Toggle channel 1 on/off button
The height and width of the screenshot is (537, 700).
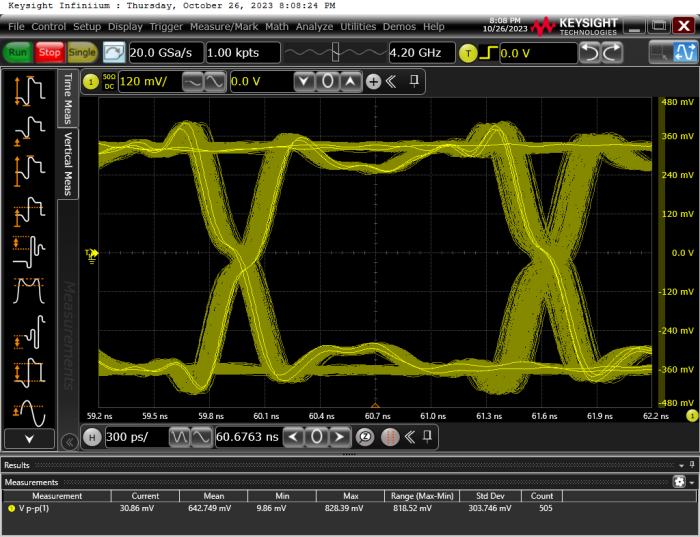[91, 81]
